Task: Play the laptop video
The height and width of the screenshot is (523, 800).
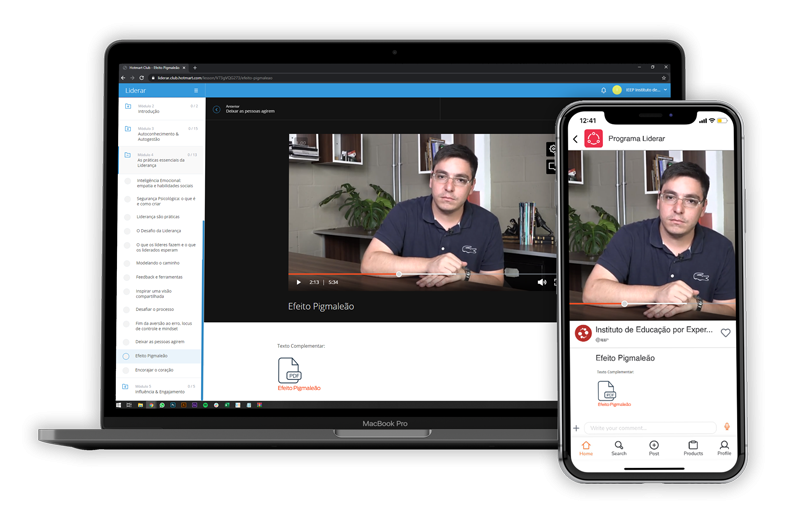Action: click(x=298, y=282)
